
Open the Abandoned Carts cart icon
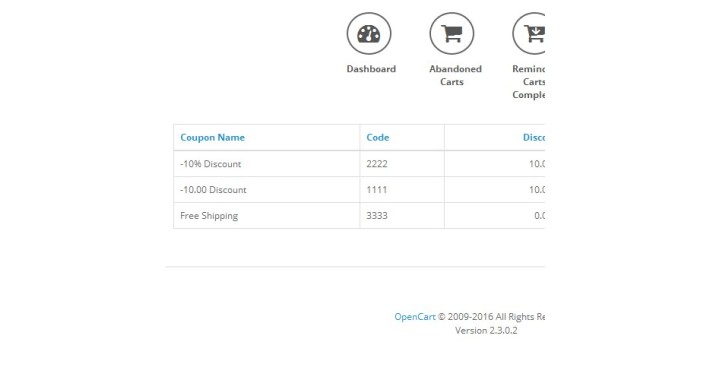[x=452, y=34]
